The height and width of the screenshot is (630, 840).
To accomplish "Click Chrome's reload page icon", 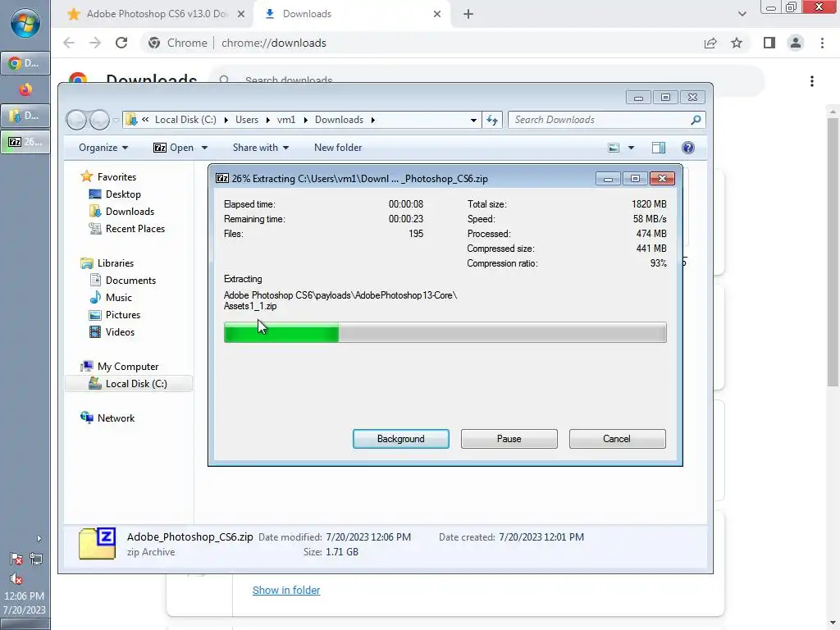I will 121,43.
